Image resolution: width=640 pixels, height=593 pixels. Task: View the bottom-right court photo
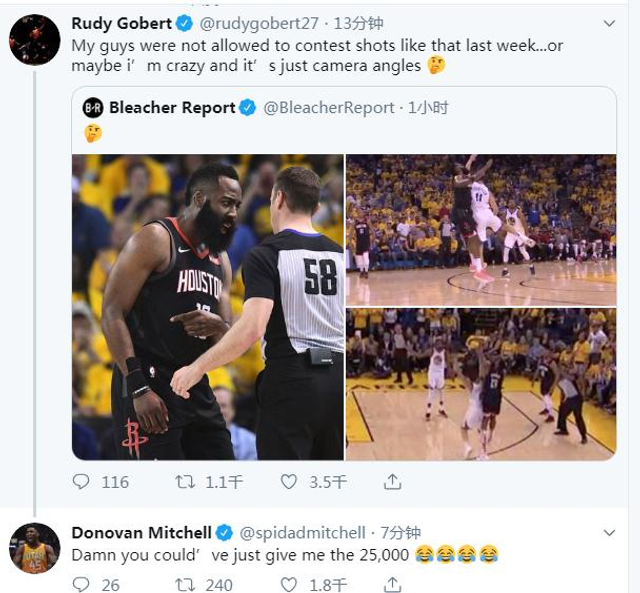click(481, 385)
